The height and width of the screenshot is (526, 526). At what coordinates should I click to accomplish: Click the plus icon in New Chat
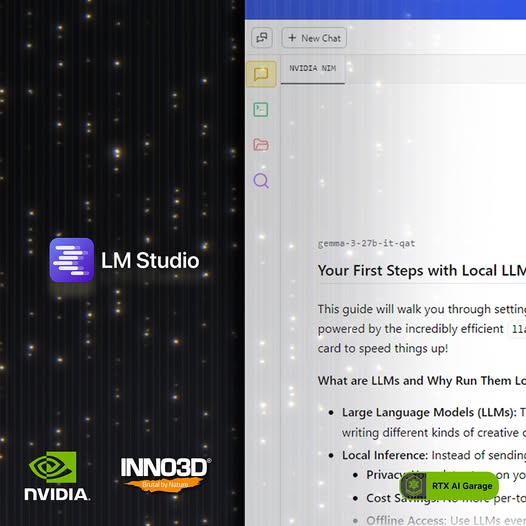tap(292, 38)
